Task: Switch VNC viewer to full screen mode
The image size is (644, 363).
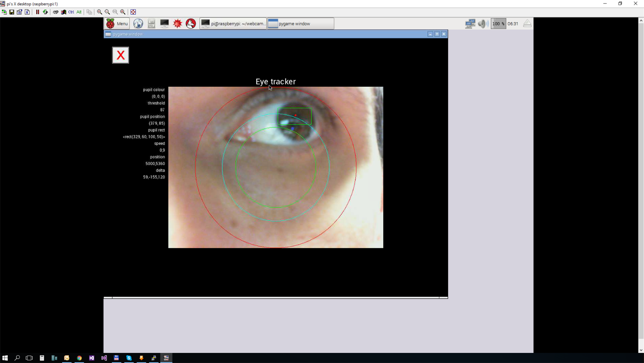Action: [133, 12]
